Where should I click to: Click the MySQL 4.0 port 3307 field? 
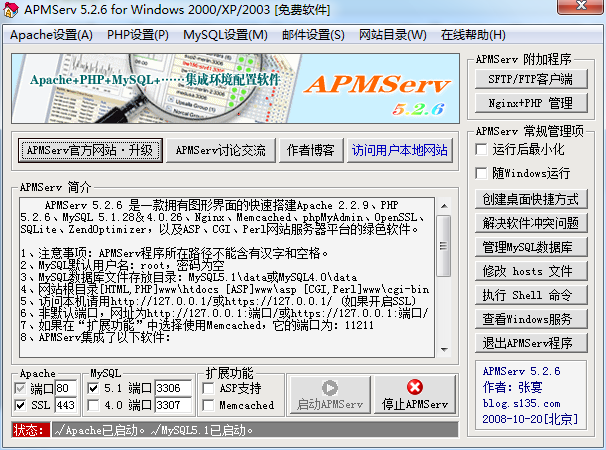coord(174,405)
